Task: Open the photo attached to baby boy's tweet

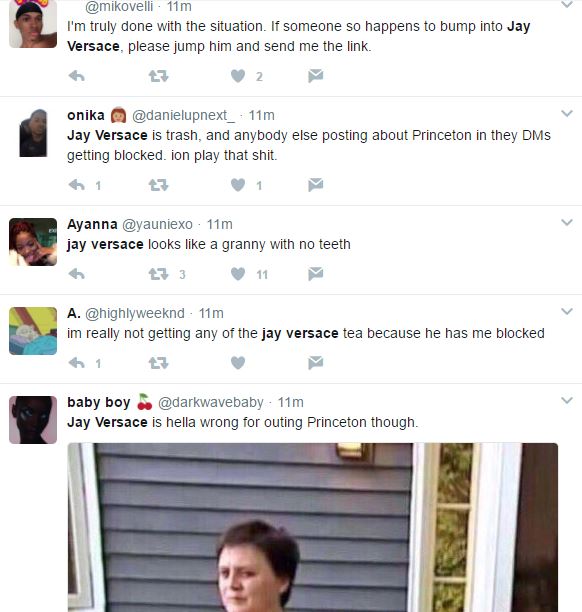Action: pos(313,527)
